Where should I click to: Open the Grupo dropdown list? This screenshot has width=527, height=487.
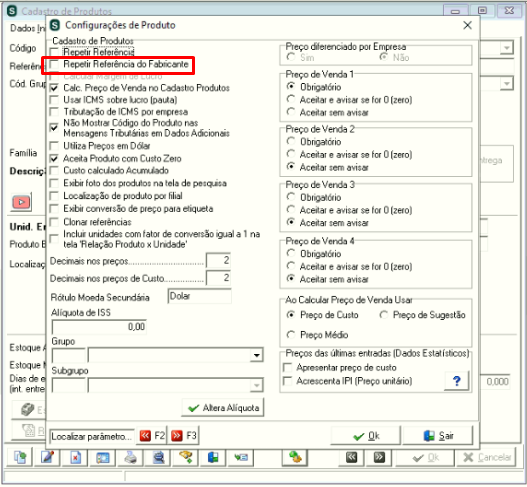pos(257,355)
